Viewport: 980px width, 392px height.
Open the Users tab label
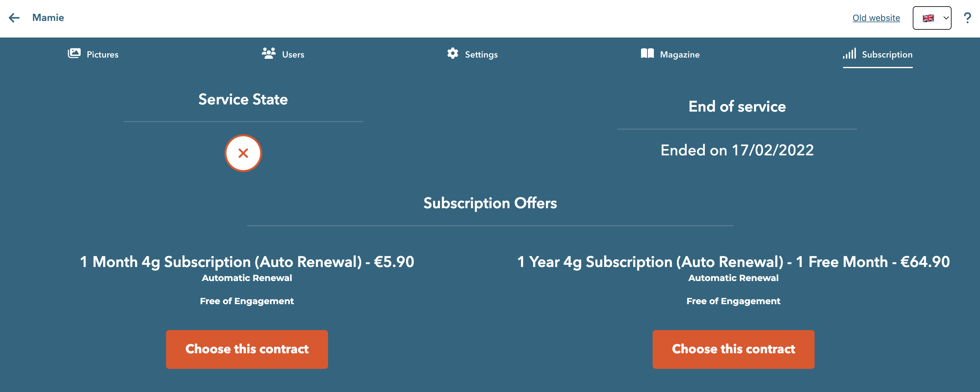click(293, 55)
